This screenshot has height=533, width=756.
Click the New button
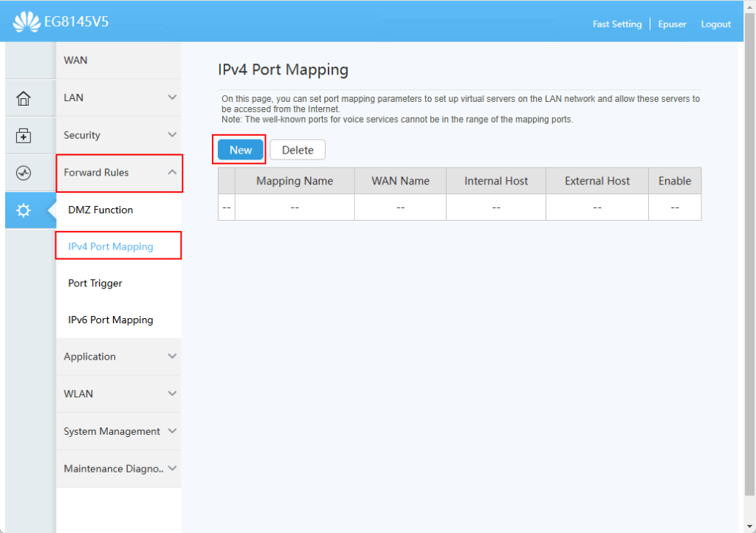[x=241, y=150]
